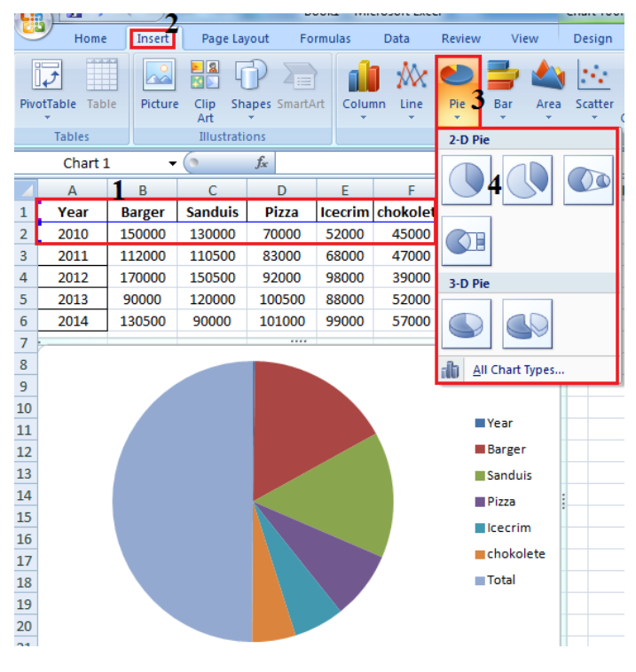
Task: Open the Scatter chart dropdown
Action: coord(593,89)
